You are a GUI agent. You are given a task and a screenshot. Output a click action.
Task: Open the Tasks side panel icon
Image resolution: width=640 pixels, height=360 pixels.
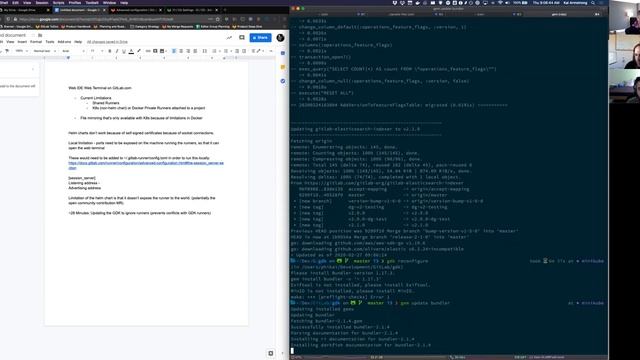283,81
